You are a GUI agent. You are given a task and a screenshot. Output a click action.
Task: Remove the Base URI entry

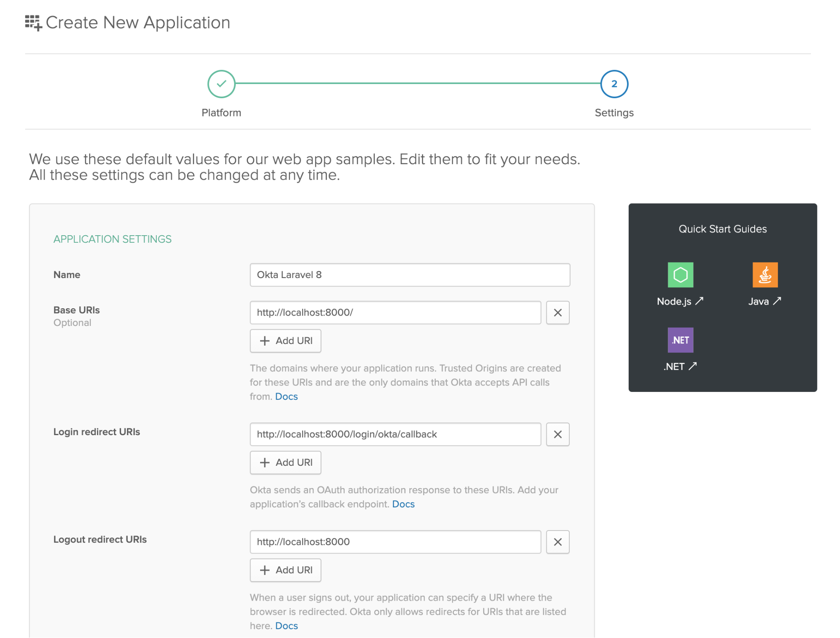(x=558, y=312)
